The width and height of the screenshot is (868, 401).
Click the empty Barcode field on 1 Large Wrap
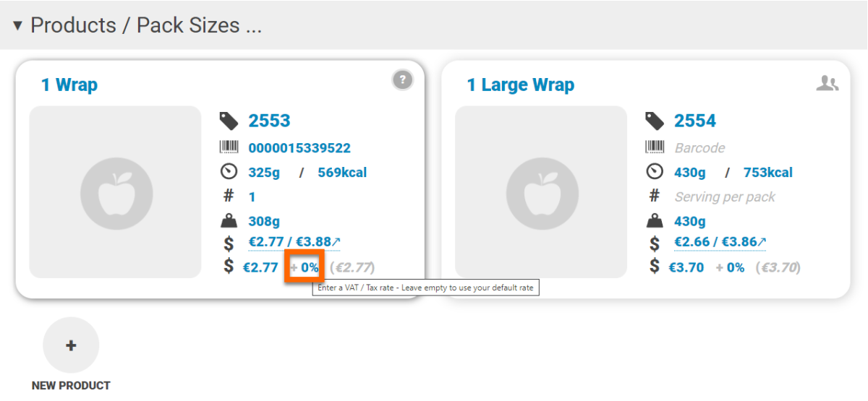click(x=699, y=148)
